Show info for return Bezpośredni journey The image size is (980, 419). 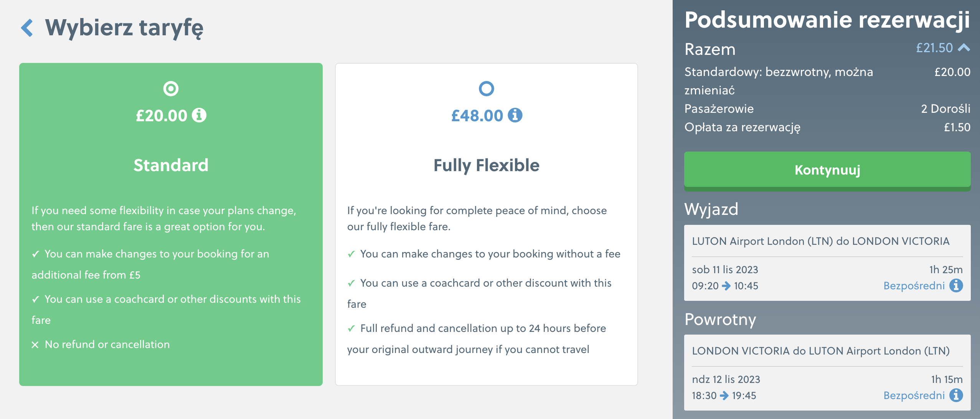pos(956,395)
